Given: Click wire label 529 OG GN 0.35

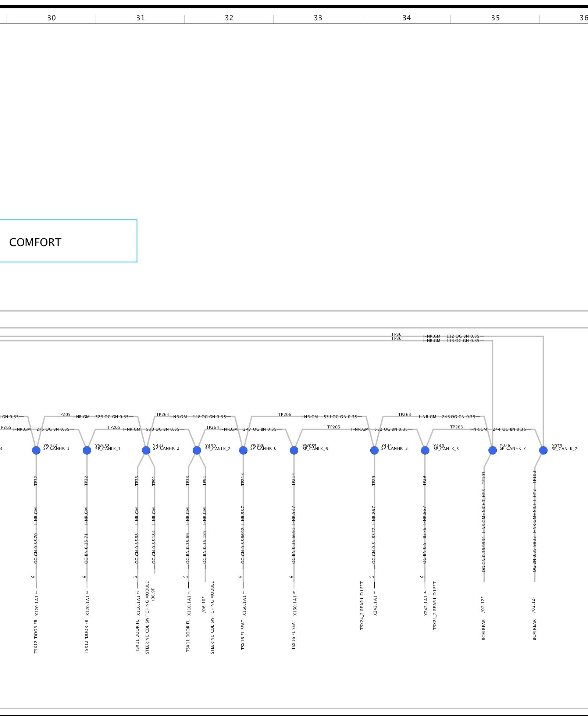Looking at the screenshot, I should coord(112,417).
